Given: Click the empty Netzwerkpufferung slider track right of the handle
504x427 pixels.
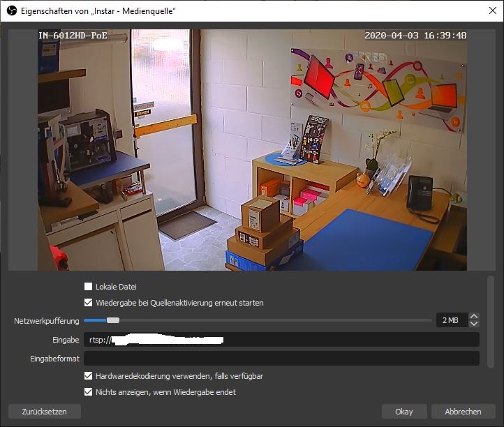Looking at the screenshot, I should (x=279, y=320).
